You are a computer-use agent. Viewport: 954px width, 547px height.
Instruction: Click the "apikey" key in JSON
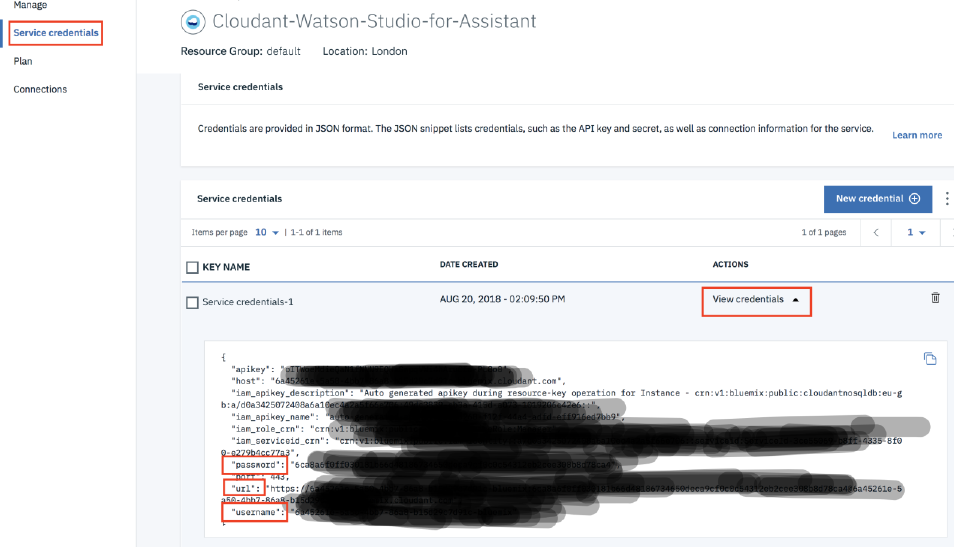click(x=251, y=369)
